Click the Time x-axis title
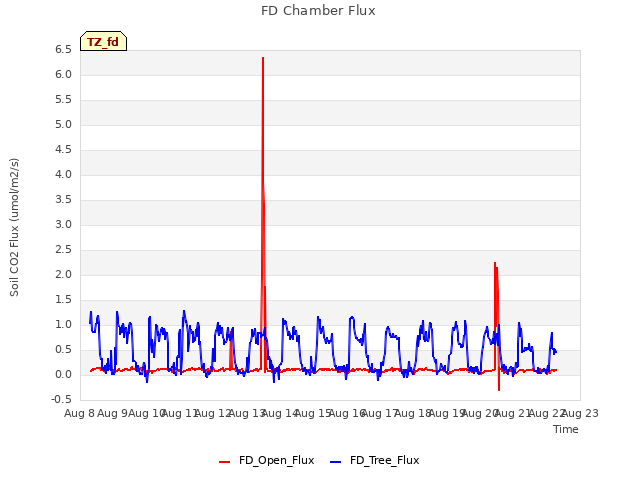Viewport: 640px width, 480px height. click(566, 429)
